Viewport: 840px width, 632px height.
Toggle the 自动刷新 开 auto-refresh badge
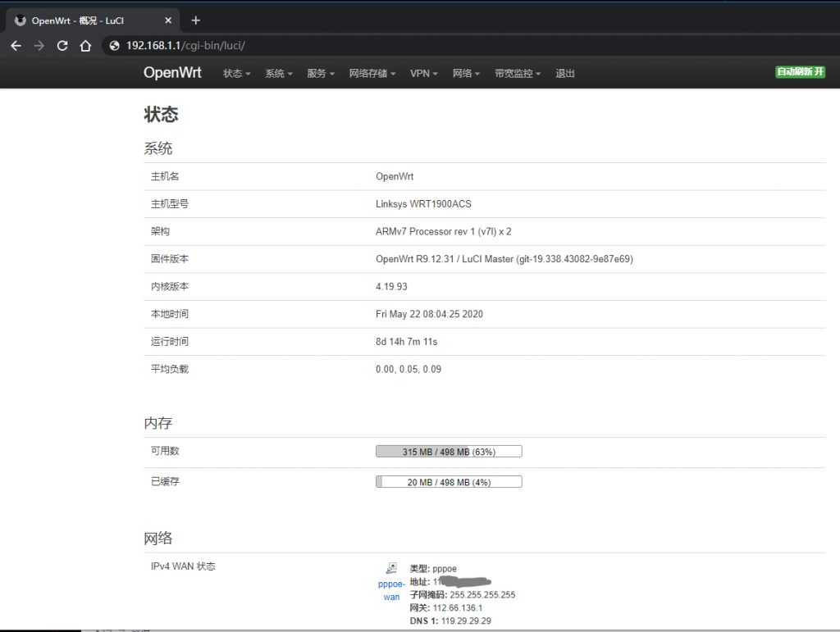point(801,71)
